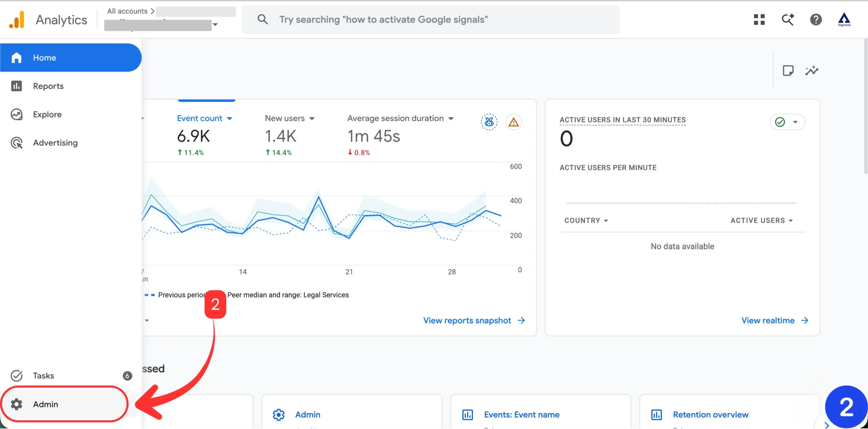
Task: Click the Analytics search input field
Action: pyautogui.click(x=431, y=19)
